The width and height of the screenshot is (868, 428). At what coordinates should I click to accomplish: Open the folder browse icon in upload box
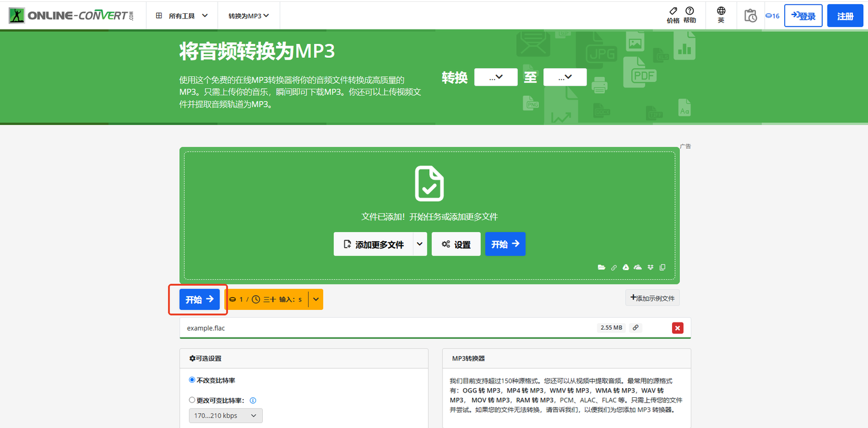[x=601, y=267]
